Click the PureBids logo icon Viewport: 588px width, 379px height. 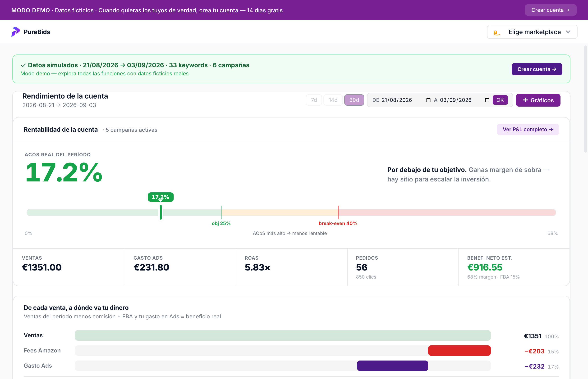15,32
